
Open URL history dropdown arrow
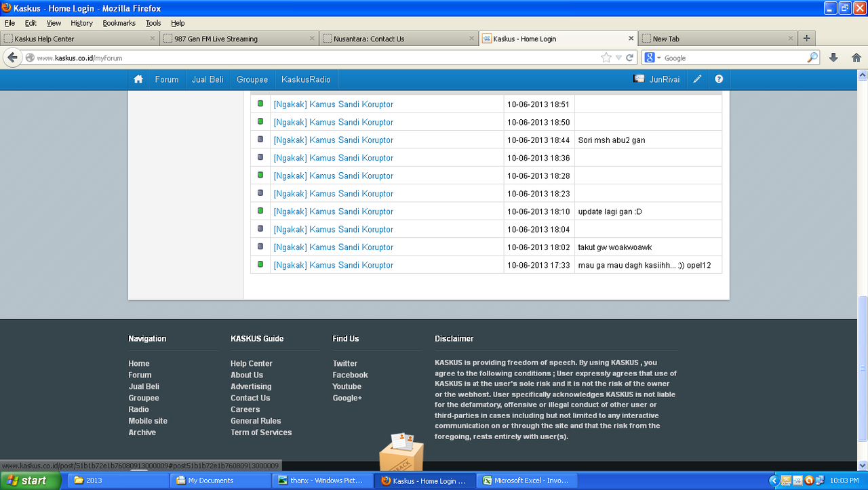tap(618, 58)
